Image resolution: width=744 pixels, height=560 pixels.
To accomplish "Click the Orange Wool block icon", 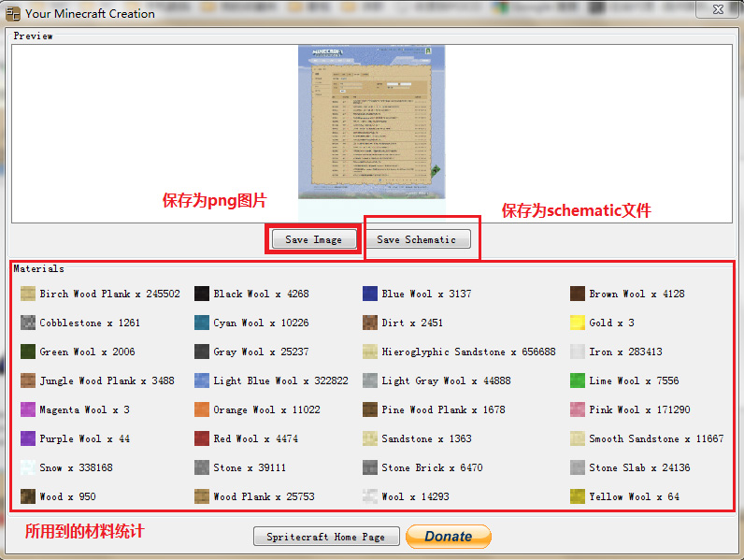I will (x=202, y=409).
